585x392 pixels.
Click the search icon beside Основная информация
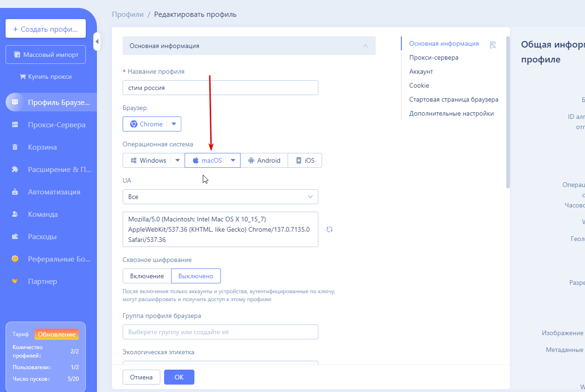point(493,45)
